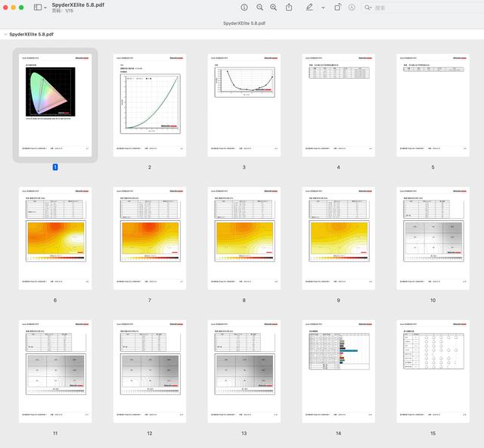The height and width of the screenshot is (448, 484).
Task: Select the page 10 gray uniformity thumbnail
Action: click(433, 238)
